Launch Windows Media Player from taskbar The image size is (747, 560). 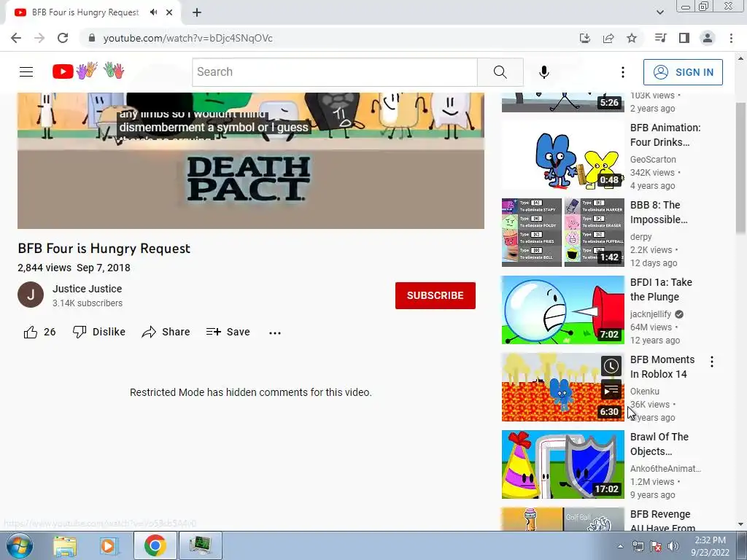click(109, 545)
